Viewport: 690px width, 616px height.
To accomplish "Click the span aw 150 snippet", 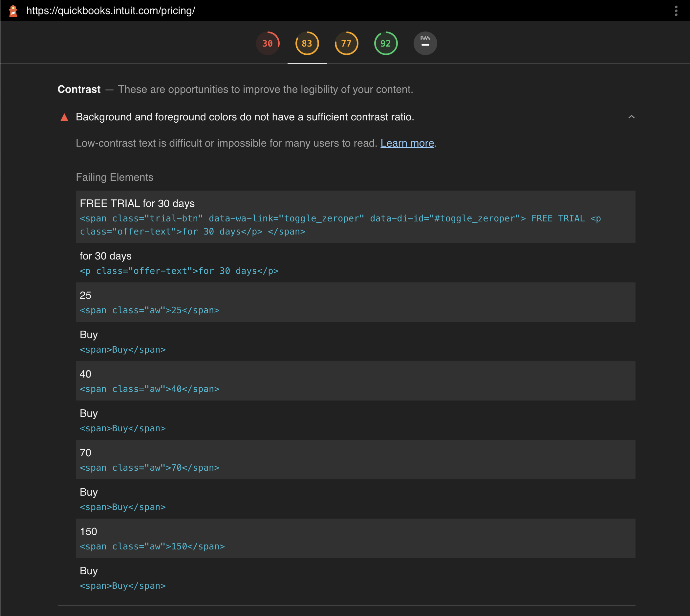I will 152,546.
